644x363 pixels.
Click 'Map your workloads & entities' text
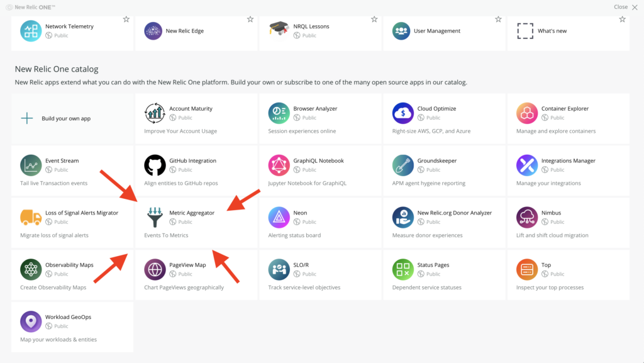58,340
